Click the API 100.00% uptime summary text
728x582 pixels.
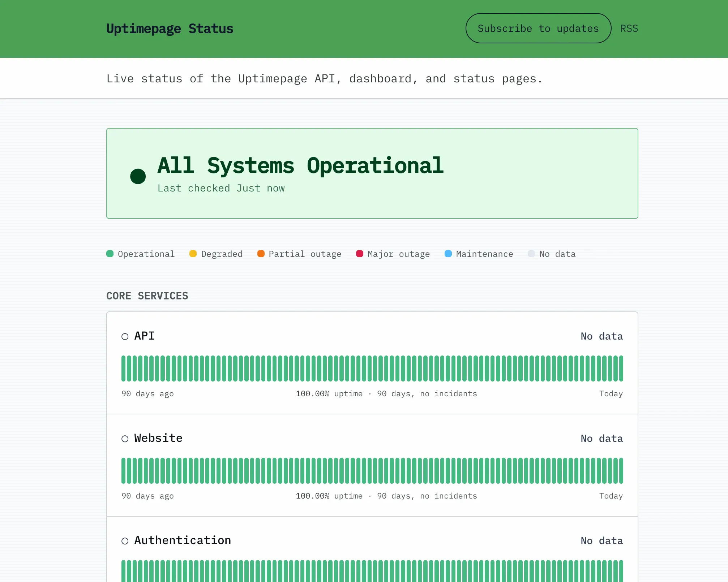(386, 394)
